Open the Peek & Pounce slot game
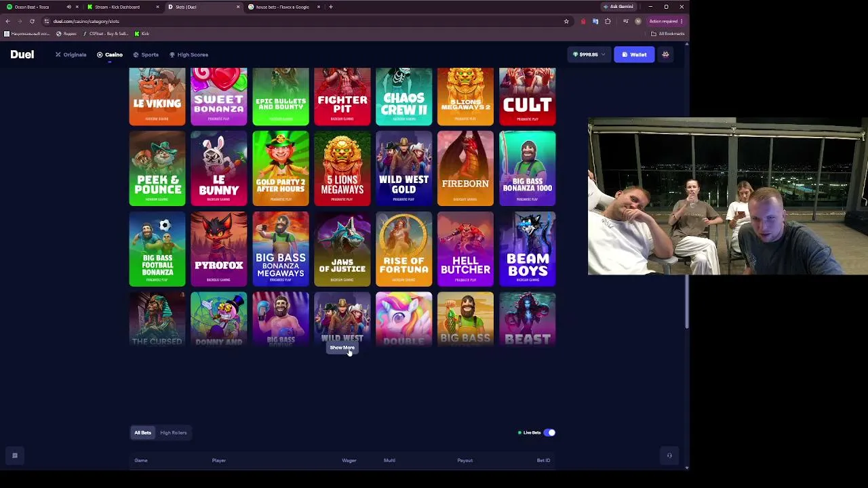Viewport: 868px width, 488px height. (x=157, y=168)
